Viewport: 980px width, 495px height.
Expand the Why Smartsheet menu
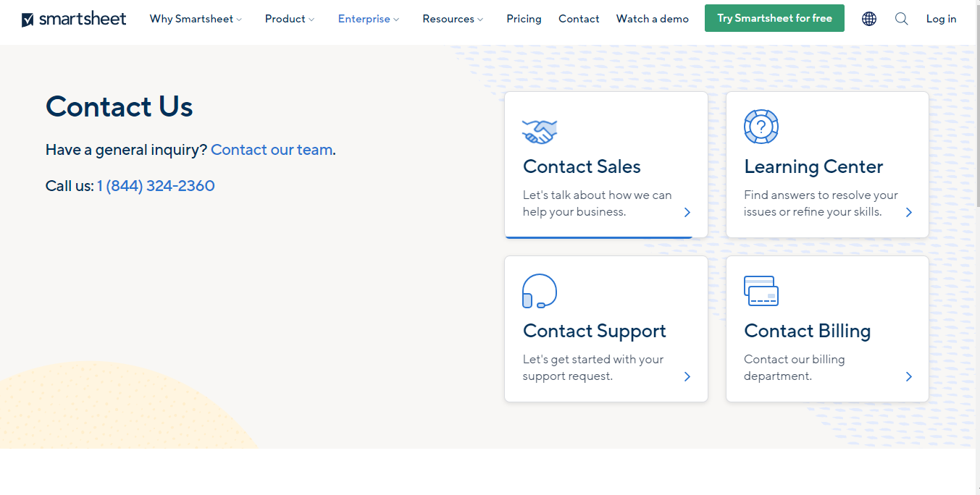coord(196,19)
